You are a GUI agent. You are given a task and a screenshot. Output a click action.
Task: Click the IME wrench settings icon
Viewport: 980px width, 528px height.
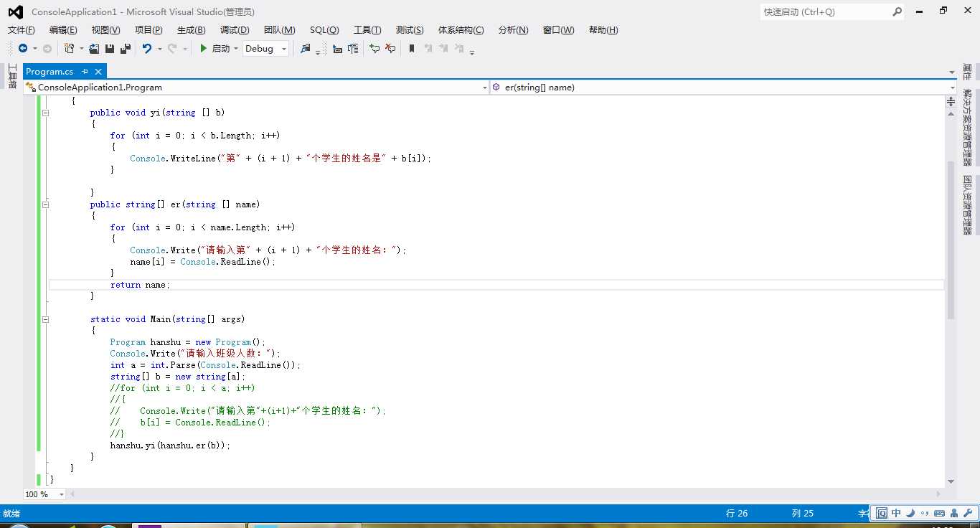(x=968, y=513)
